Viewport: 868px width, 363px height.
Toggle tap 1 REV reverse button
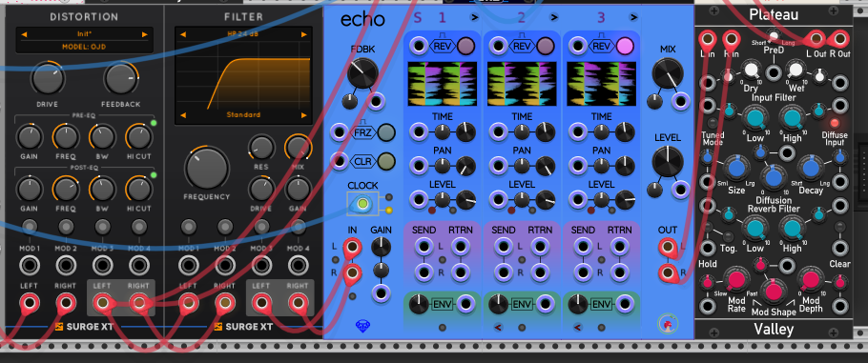pos(466,46)
